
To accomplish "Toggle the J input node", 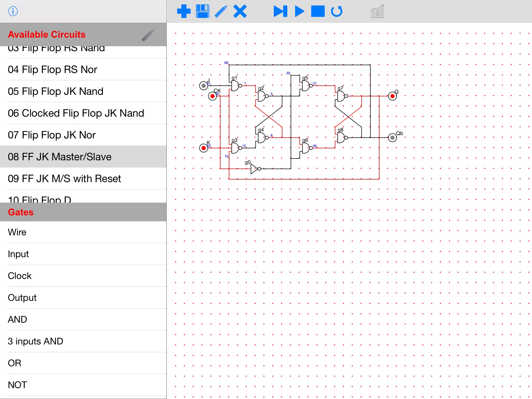I will coord(204,86).
